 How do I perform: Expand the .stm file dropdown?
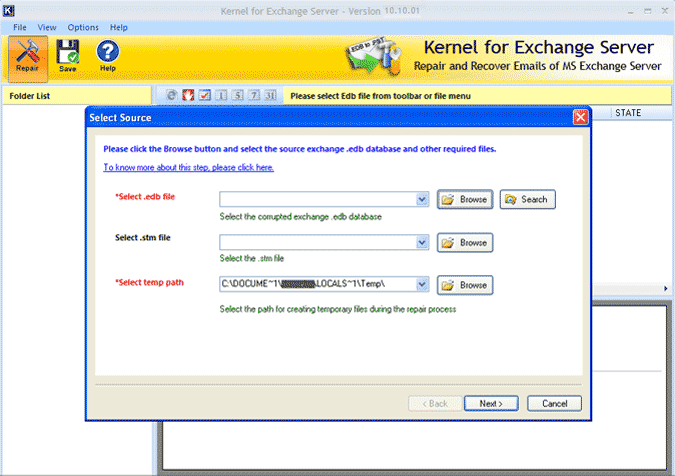422,242
